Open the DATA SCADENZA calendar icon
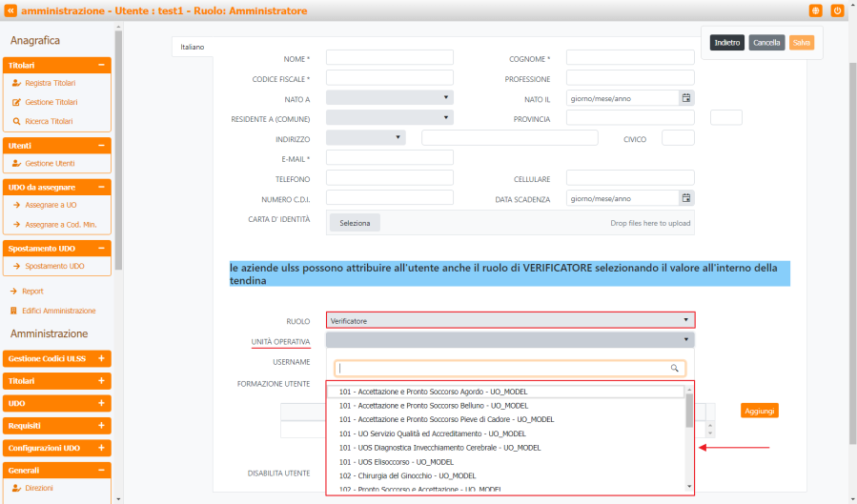This screenshot has height=504, width=857. pyautogui.click(x=685, y=198)
